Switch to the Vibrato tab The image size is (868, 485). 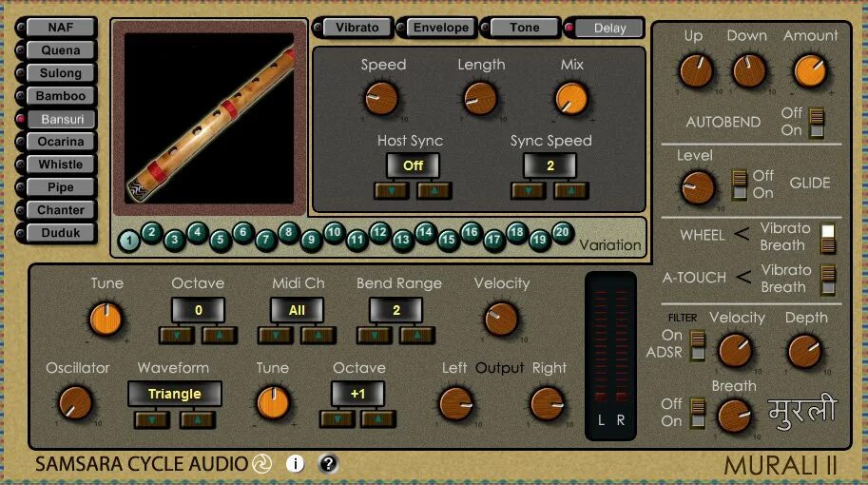click(357, 28)
